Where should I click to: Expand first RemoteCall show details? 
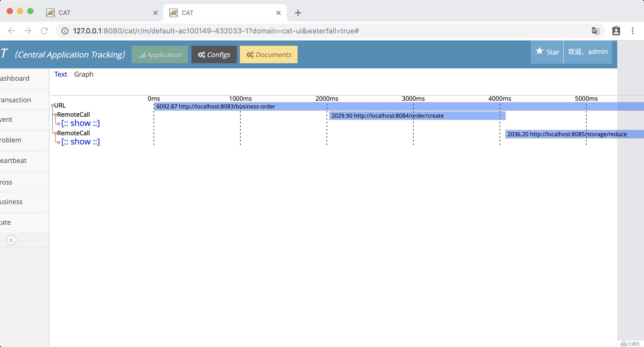[x=80, y=123]
